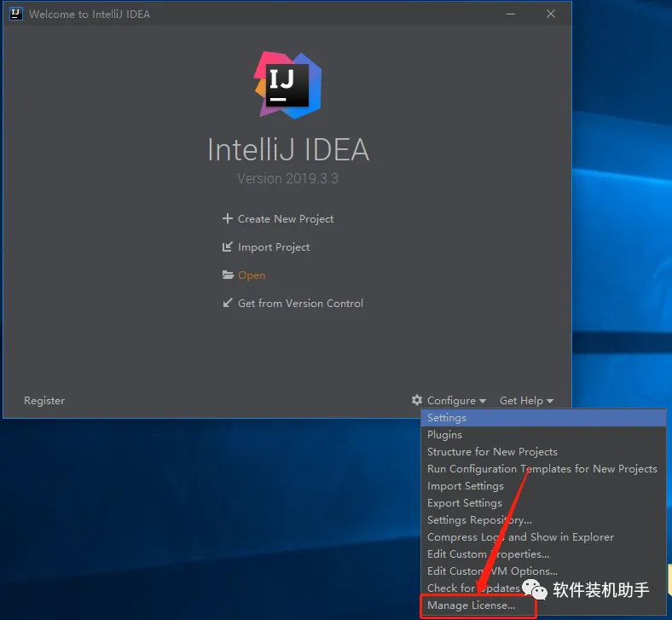Open Edit Custom VM Options entry
This screenshot has width=672, height=620.
point(543,571)
